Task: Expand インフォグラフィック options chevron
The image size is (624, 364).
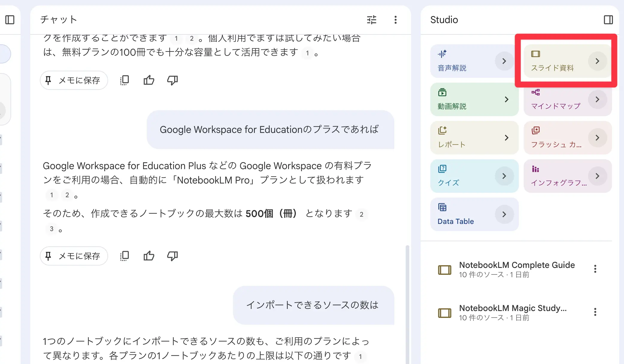Action: tap(597, 176)
